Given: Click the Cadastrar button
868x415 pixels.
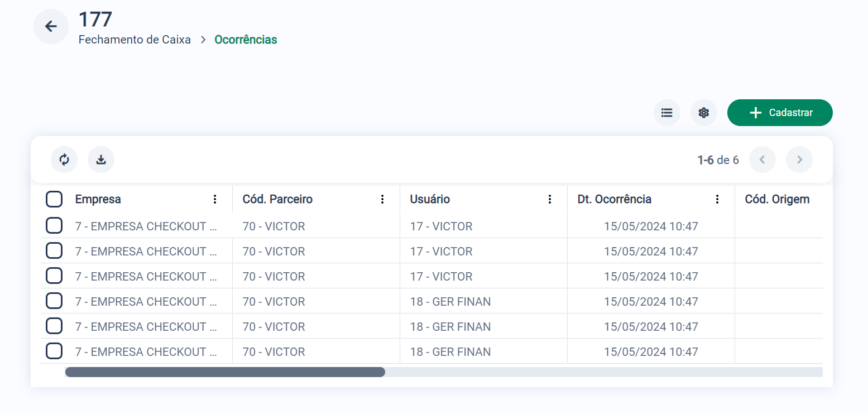Looking at the screenshot, I should [780, 113].
